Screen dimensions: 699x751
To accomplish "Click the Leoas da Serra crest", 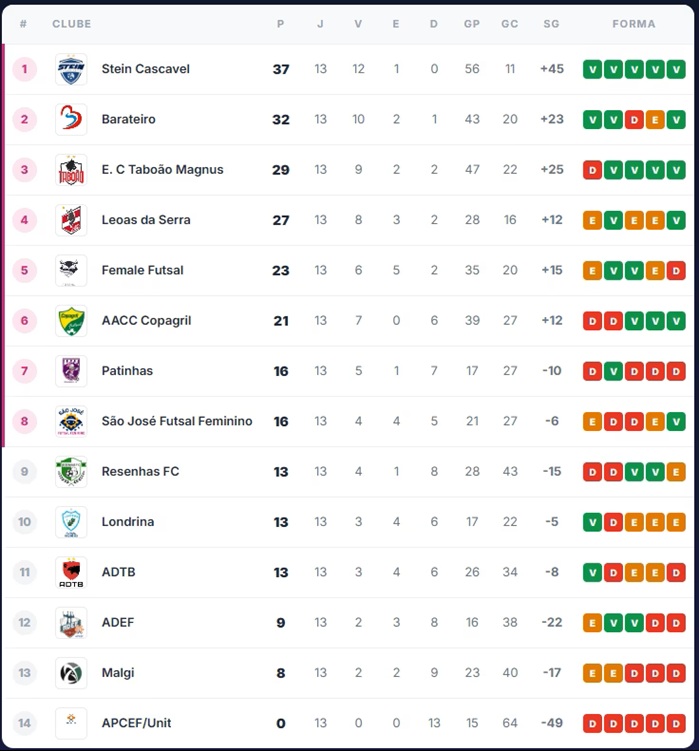I will pos(71,220).
